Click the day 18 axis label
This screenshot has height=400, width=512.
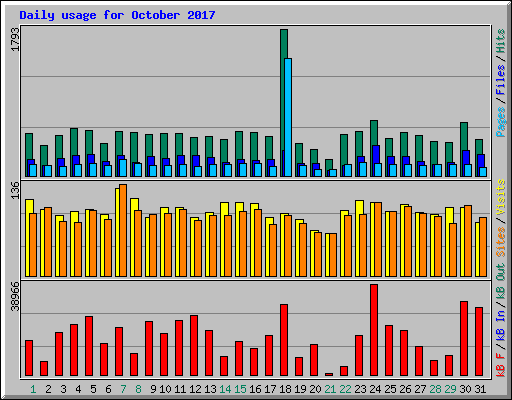285,389
